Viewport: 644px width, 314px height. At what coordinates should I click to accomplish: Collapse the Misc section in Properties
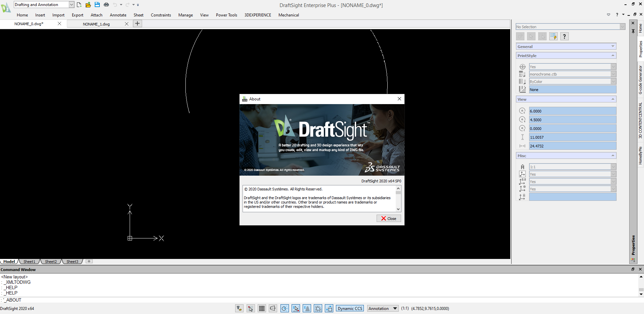point(613,155)
